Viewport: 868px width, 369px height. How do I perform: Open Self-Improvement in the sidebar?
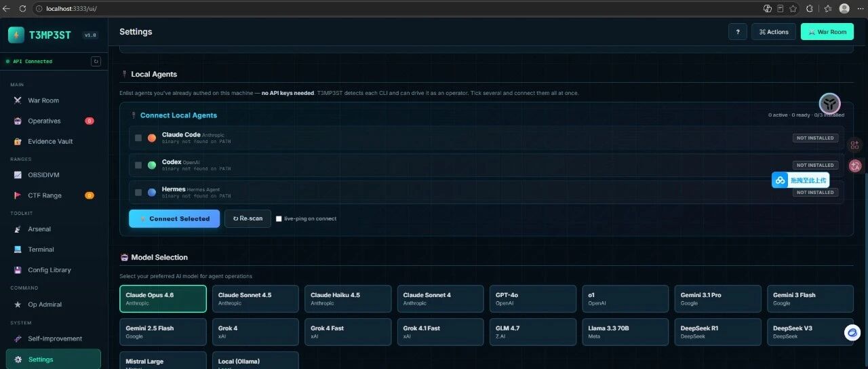[54, 338]
